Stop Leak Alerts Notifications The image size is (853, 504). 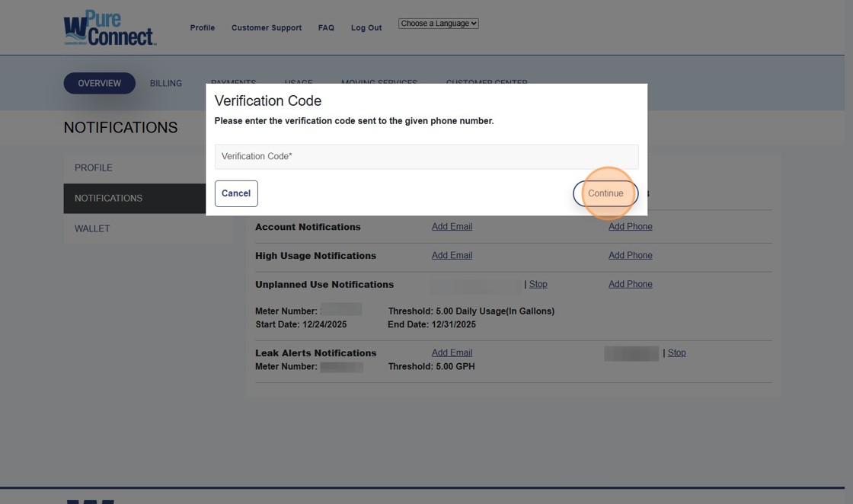click(676, 352)
